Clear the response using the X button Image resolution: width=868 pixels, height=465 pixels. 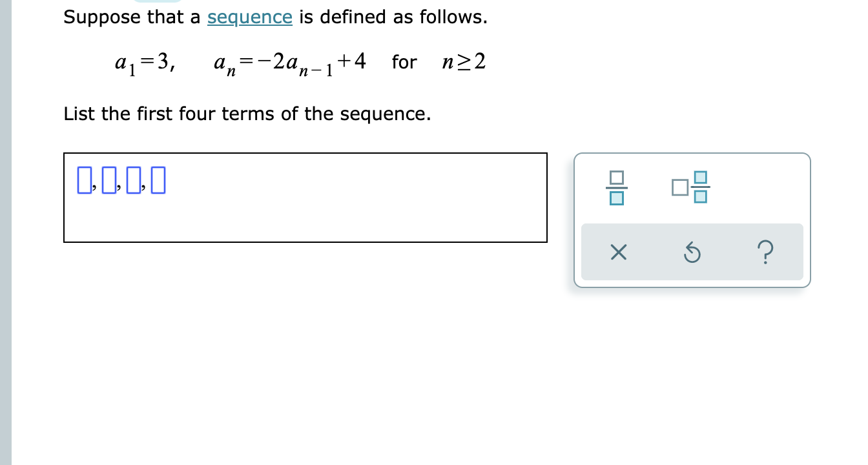(x=618, y=253)
